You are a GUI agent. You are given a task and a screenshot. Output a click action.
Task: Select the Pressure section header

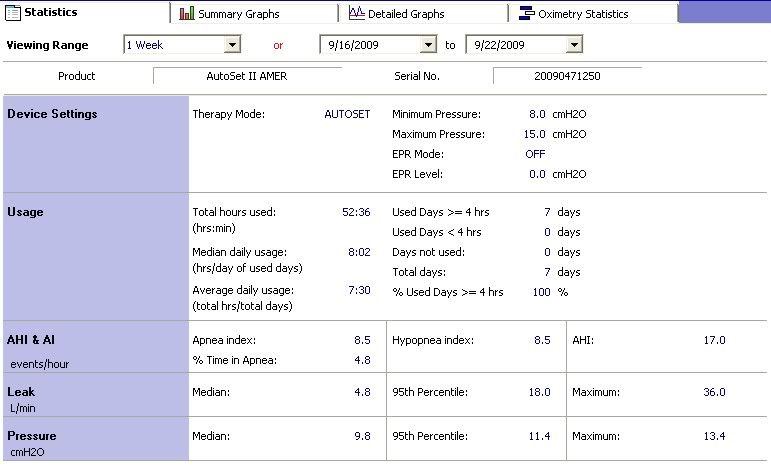(x=32, y=436)
